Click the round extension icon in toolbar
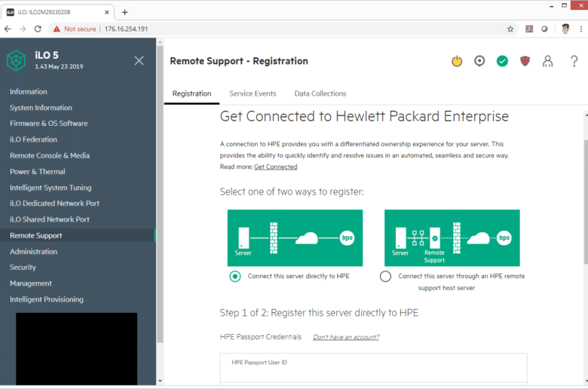Viewport: 588px width, 389px height. click(544, 29)
